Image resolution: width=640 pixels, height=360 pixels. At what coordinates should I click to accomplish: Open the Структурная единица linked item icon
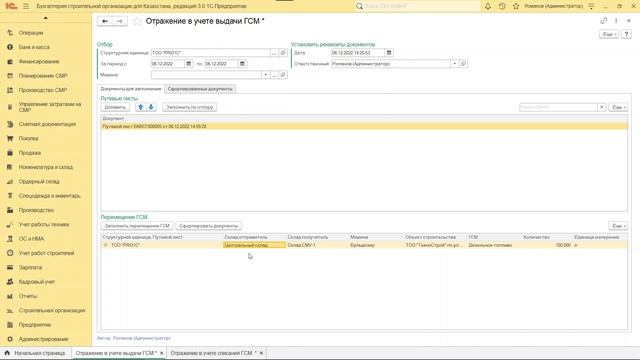pyautogui.click(x=283, y=53)
